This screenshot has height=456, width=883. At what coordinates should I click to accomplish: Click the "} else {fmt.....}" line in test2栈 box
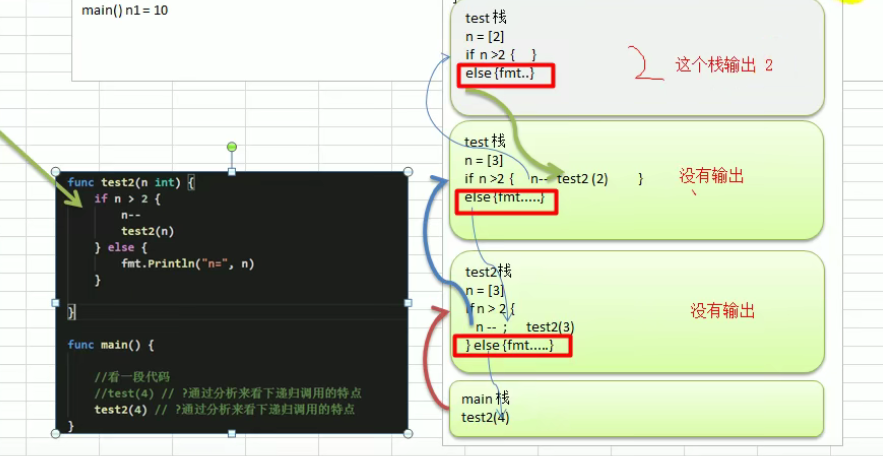[510, 346]
